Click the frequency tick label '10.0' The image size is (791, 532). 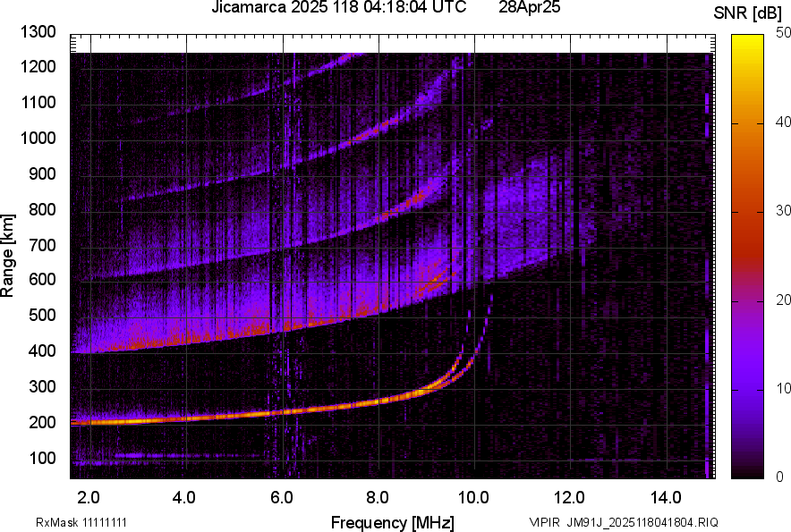click(x=473, y=498)
